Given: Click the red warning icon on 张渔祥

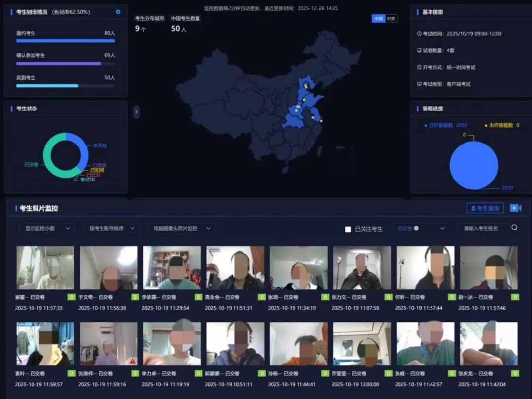Looking at the screenshot, I should (133, 361).
